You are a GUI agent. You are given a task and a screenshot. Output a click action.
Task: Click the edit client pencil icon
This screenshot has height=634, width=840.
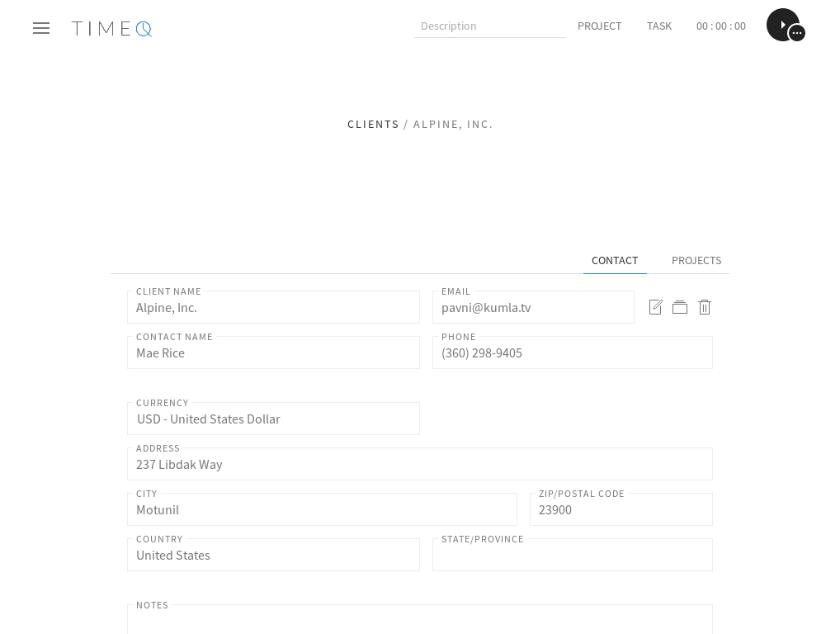pyautogui.click(x=656, y=307)
